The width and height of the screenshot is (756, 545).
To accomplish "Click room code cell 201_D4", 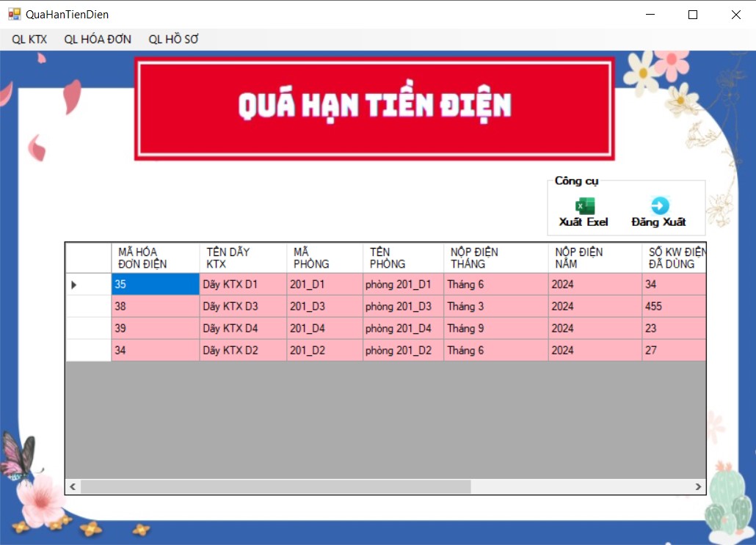I will [324, 328].
